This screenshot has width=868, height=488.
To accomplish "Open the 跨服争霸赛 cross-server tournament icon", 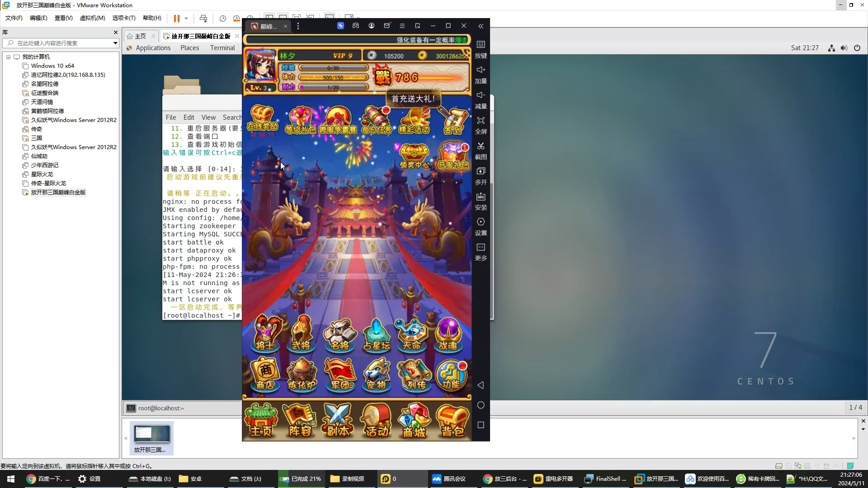I will click(x=338, y=121).
